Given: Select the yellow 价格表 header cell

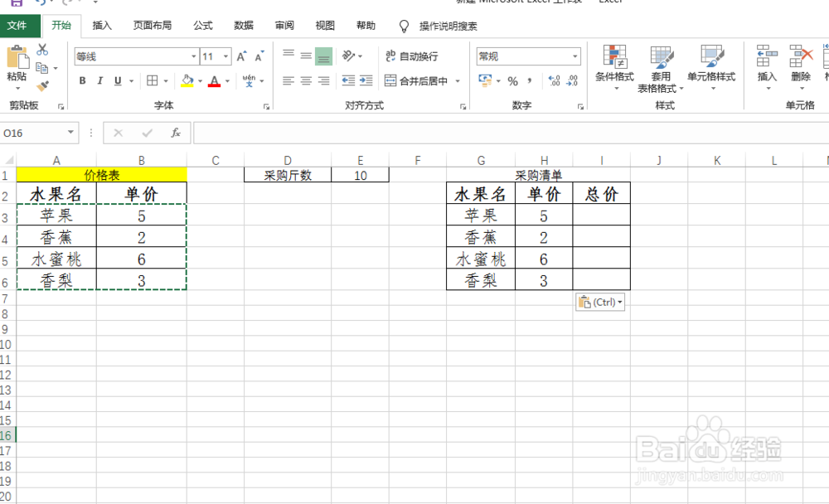Looking at the screenshot, I should click(101, 175).
